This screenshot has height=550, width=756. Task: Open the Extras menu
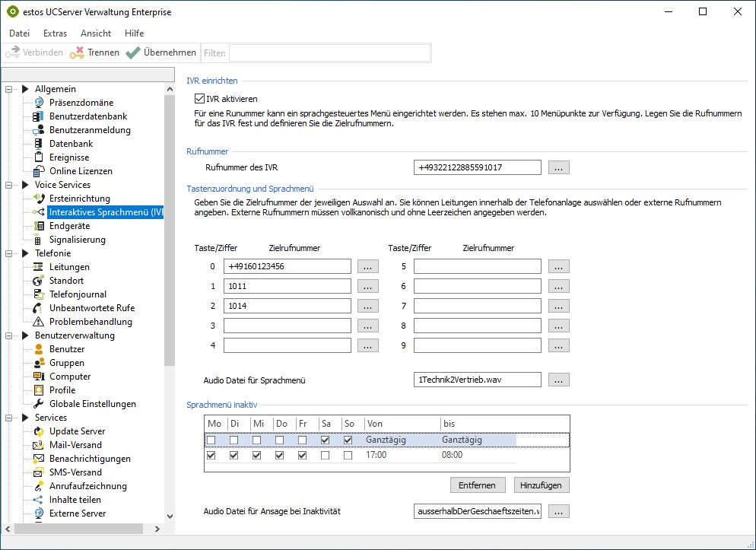coord(55,33)
